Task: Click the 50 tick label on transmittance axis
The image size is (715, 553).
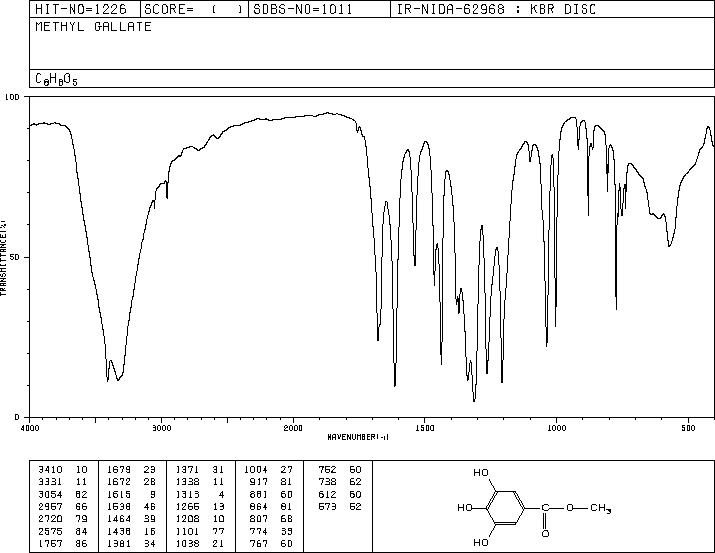Action: [16, 257]
